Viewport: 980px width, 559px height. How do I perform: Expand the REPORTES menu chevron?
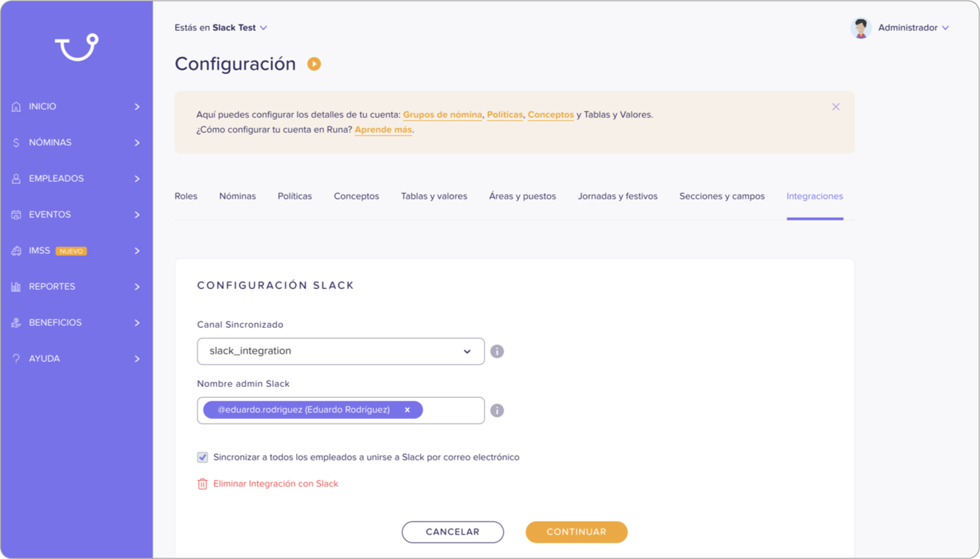(x=137, y=287)
